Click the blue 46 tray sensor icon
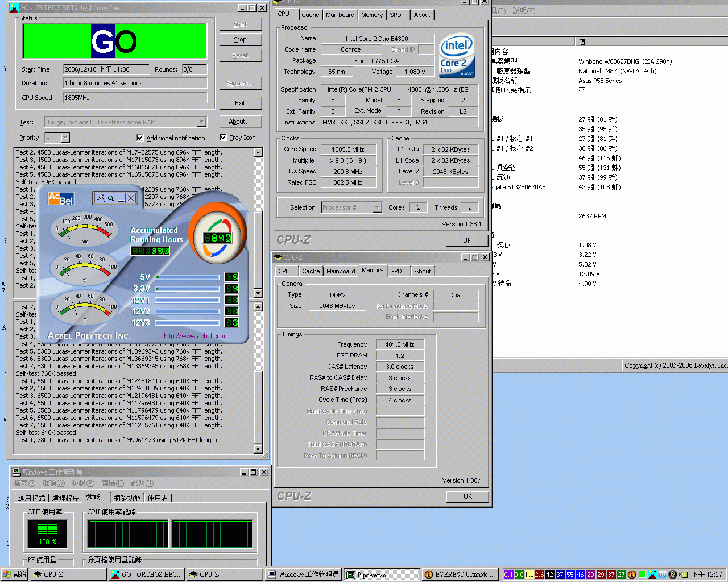The width and height of the screenshot is (728, 582). 581,575
